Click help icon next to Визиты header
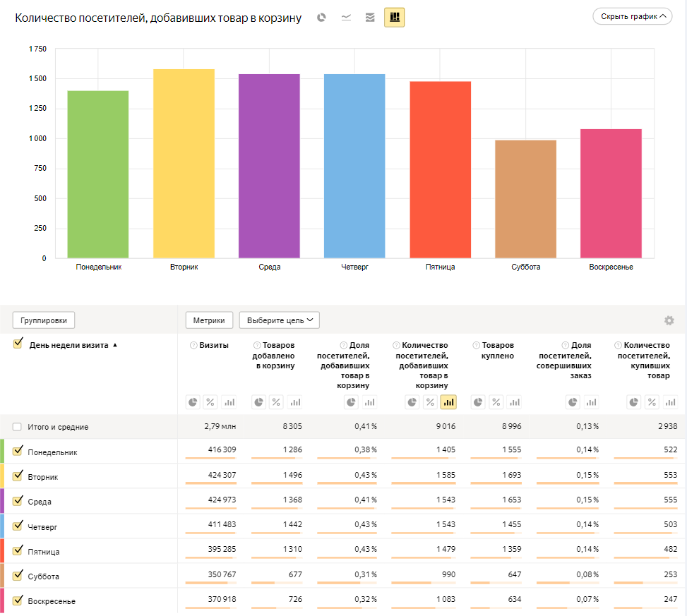Viewport: 687px width, 616px height. (193, 346)
